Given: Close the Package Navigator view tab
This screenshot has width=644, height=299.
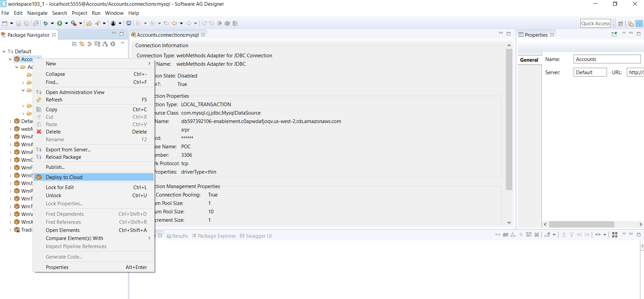Looking at the screenshot, I should pos(54,35).
